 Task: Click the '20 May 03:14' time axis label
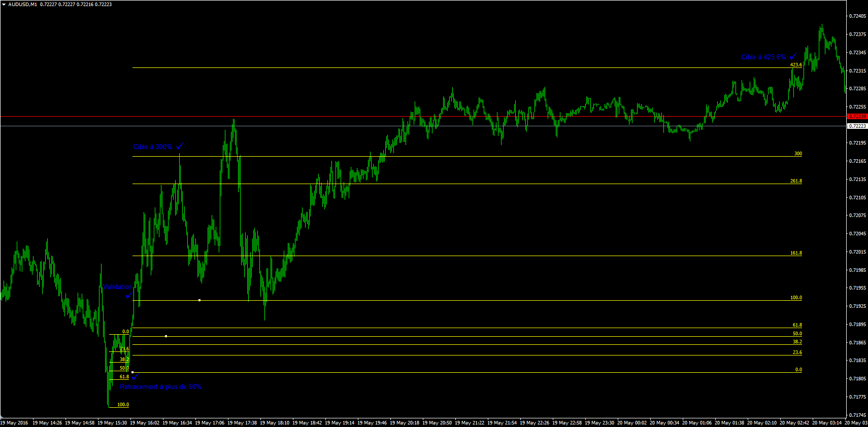click(x=827, y=423)
